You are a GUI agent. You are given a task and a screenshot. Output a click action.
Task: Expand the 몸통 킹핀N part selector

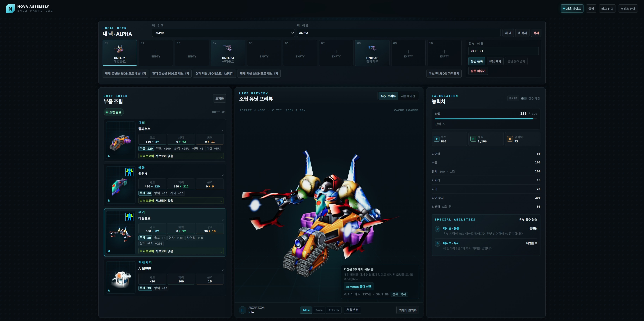181,174
